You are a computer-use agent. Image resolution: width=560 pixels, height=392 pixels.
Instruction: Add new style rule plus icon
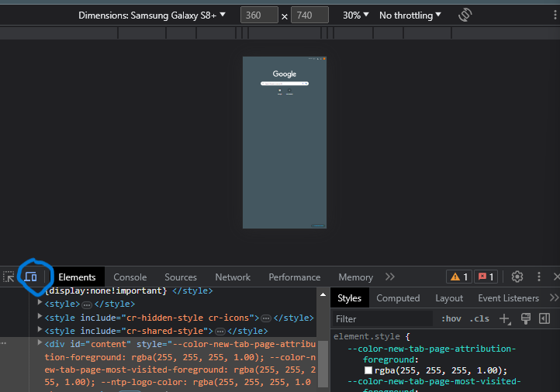click(x=505, y=318)
